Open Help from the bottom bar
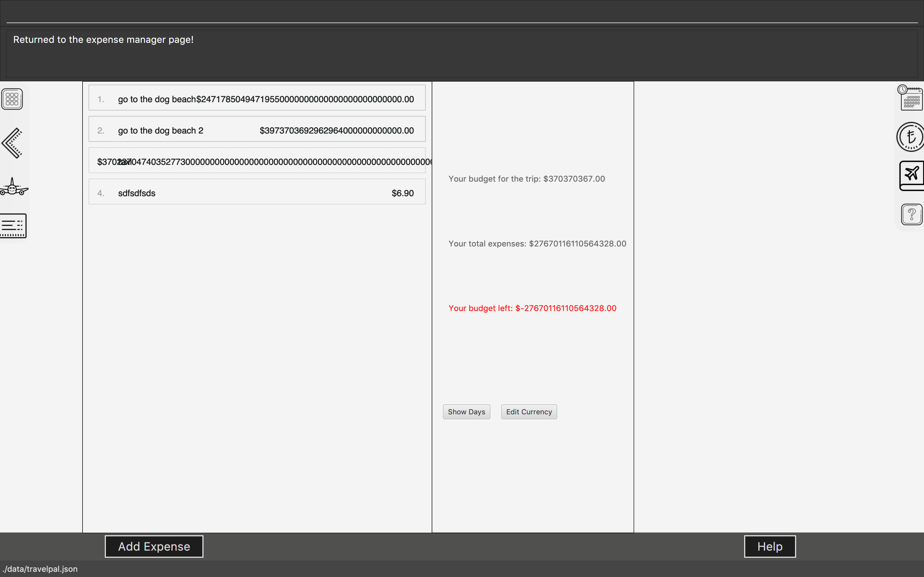The height and width of the screenshot is (577, 924). [769, 546]
